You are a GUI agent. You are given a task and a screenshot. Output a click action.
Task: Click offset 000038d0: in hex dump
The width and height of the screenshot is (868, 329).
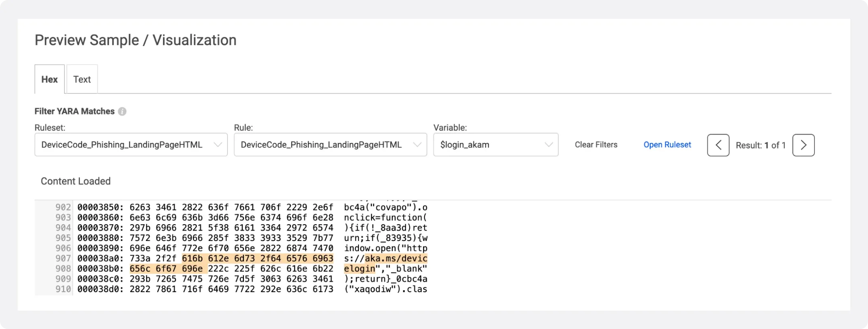(101, 289)
